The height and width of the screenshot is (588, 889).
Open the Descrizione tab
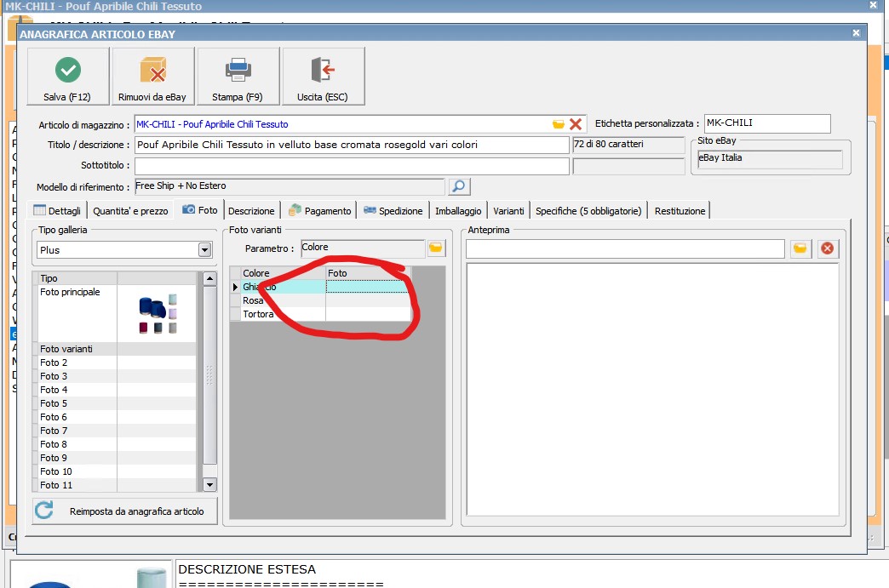251,211
